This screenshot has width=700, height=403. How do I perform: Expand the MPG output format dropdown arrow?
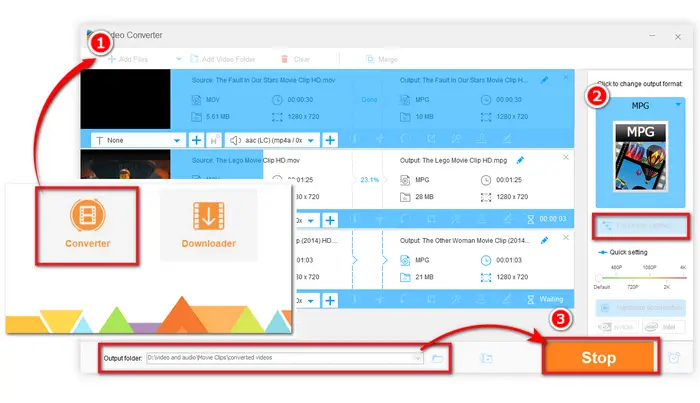coord(678,105)
